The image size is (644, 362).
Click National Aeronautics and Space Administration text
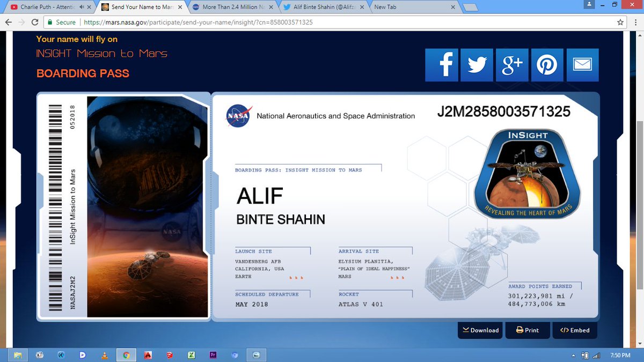point(336,116)
